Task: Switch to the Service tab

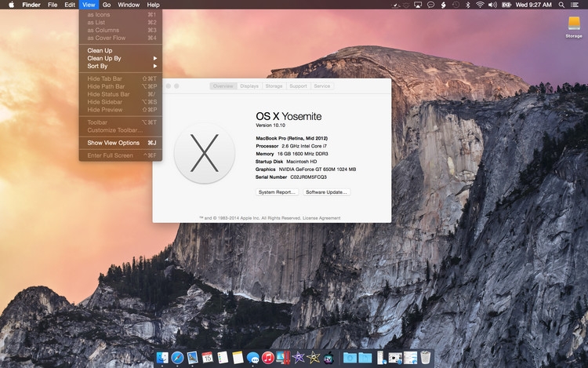Action: (322, 86)
